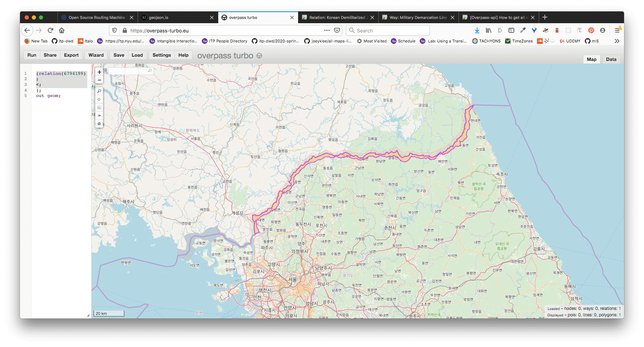This screenshot has height=347, width=644.
Task: Click the zoom-to-data magnifier icon
Action: (x=99, y=91)
